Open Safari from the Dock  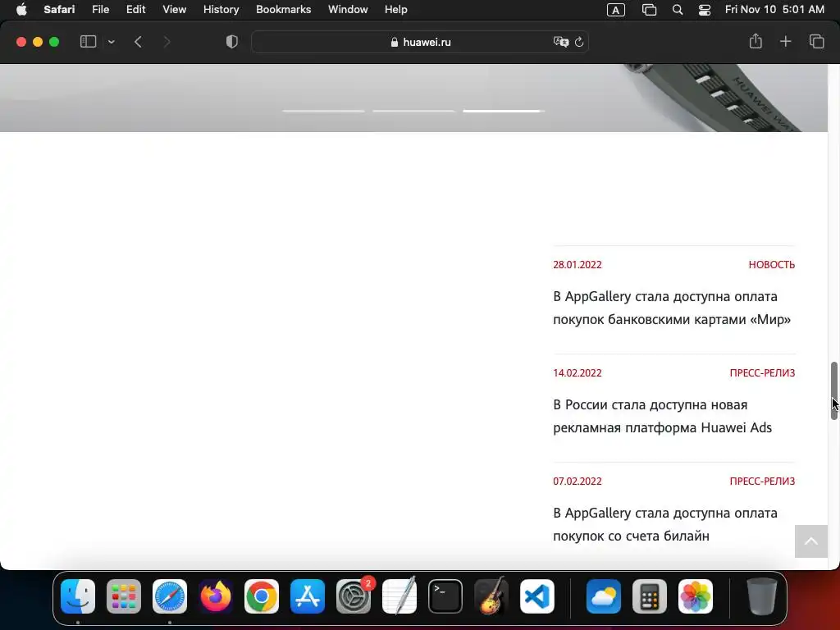170,596
